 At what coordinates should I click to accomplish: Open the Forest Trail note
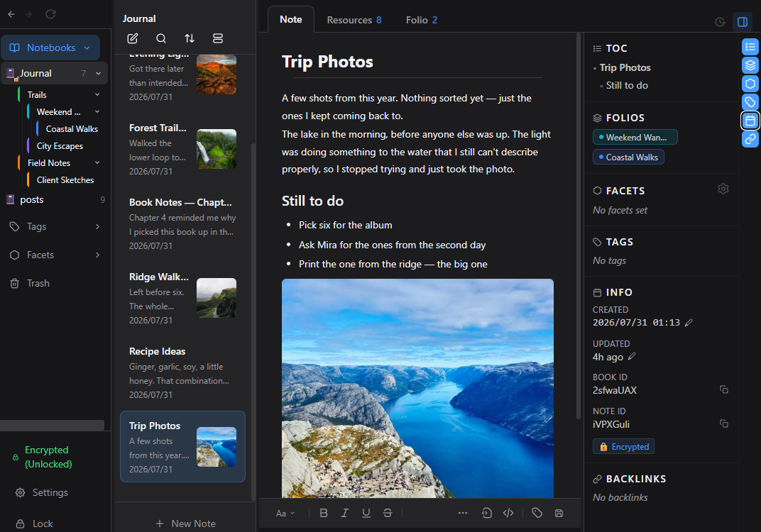coord(182,149)
